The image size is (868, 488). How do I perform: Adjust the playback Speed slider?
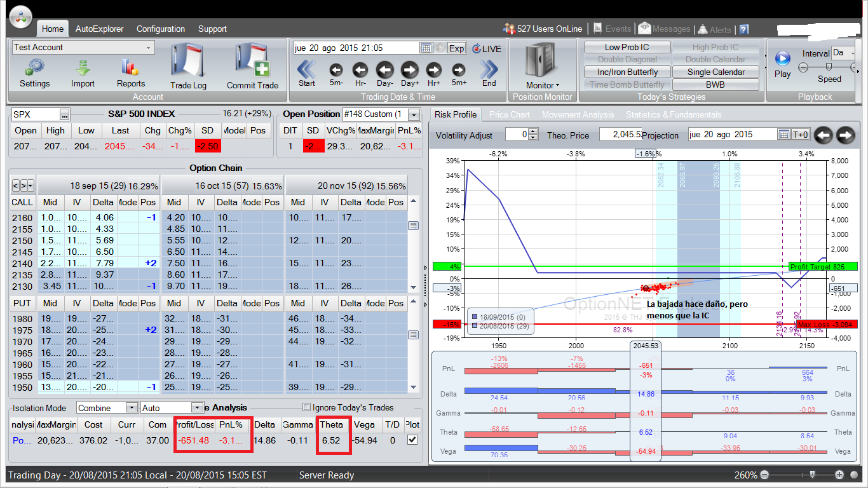829,67
